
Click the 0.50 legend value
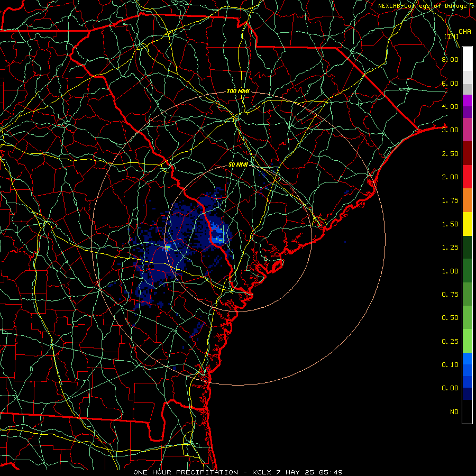point(450,318)
